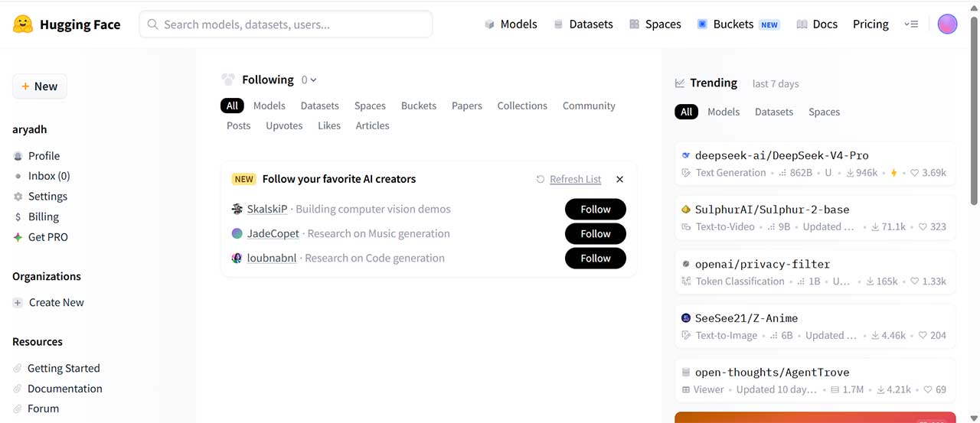Select the Upvotes feed filter
980x423 pixels.
284,125
